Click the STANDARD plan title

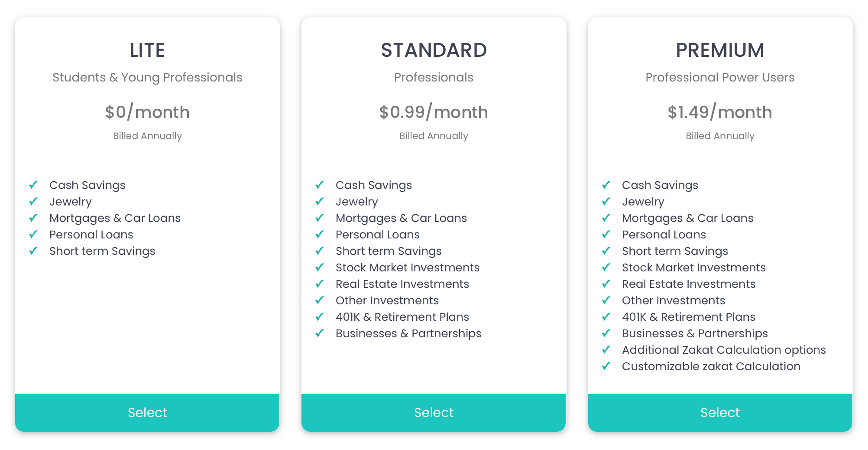click(434, 50)
